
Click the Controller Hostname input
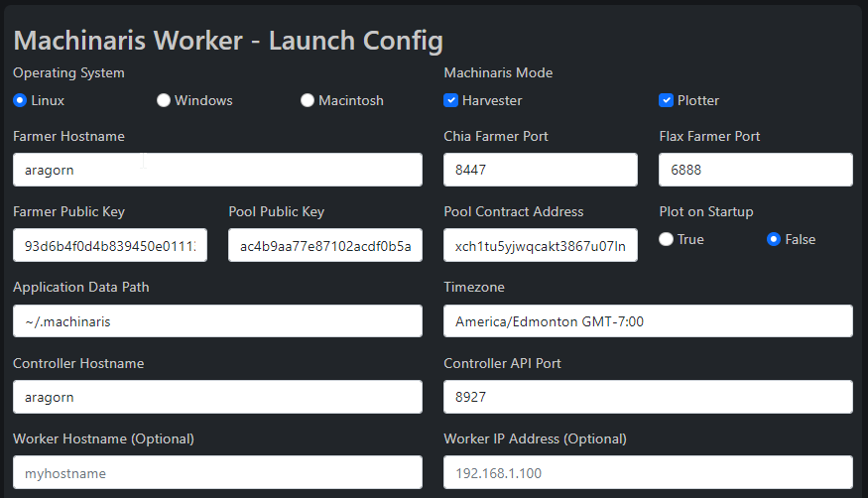(x=217, y=397)
